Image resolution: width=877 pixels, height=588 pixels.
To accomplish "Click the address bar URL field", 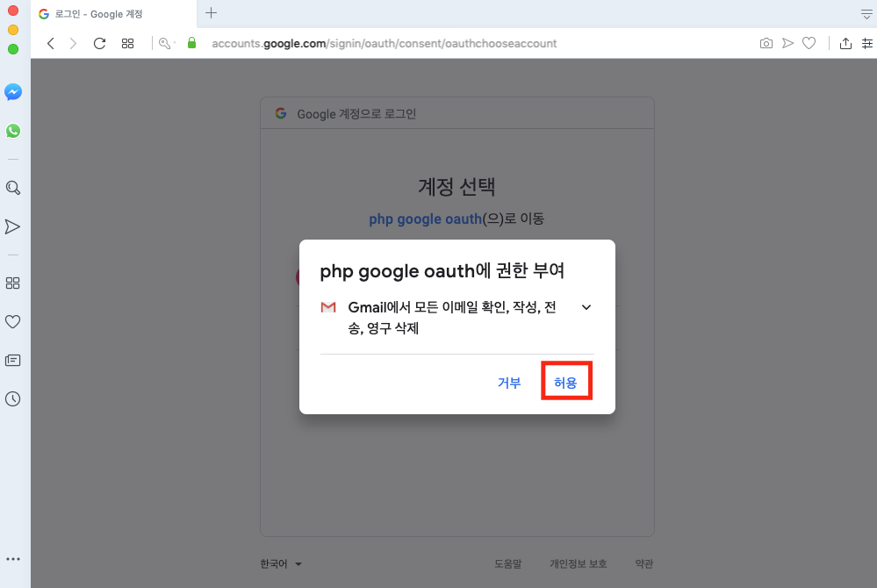I will 384,44.
